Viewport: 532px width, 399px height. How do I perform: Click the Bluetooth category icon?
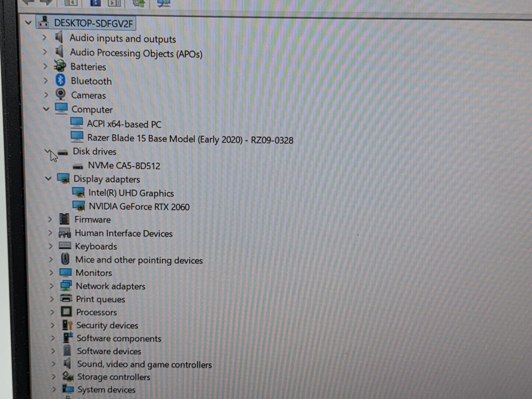click(61, 80)
